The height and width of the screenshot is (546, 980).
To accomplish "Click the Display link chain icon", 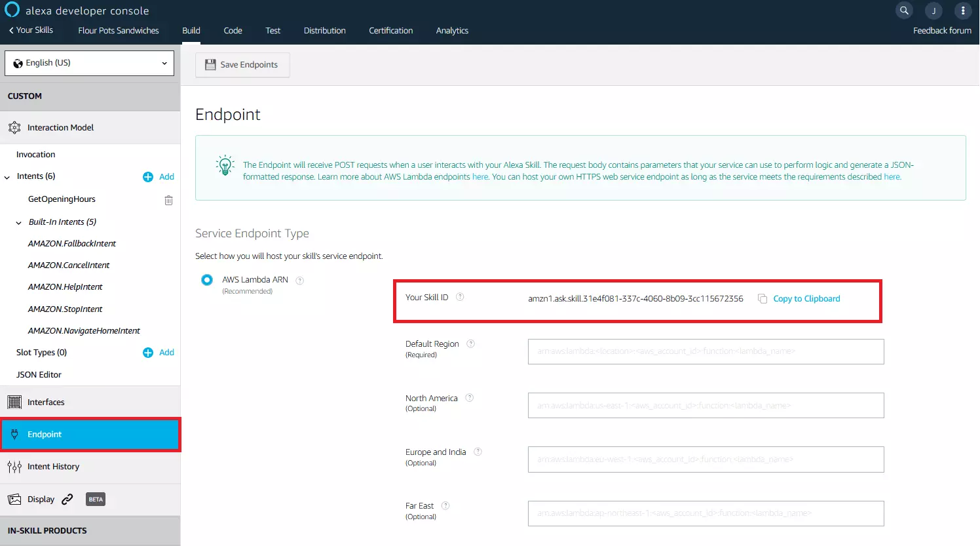I will (x=67, y=499).
